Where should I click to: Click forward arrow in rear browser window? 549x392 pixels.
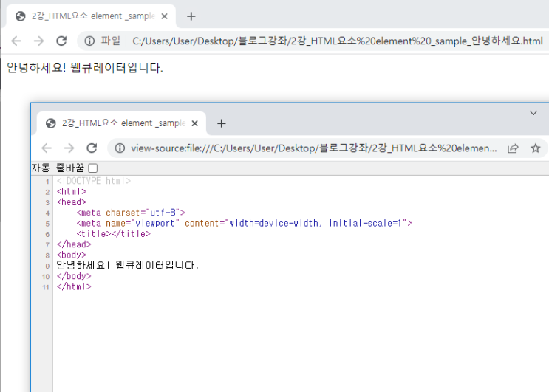38,41
